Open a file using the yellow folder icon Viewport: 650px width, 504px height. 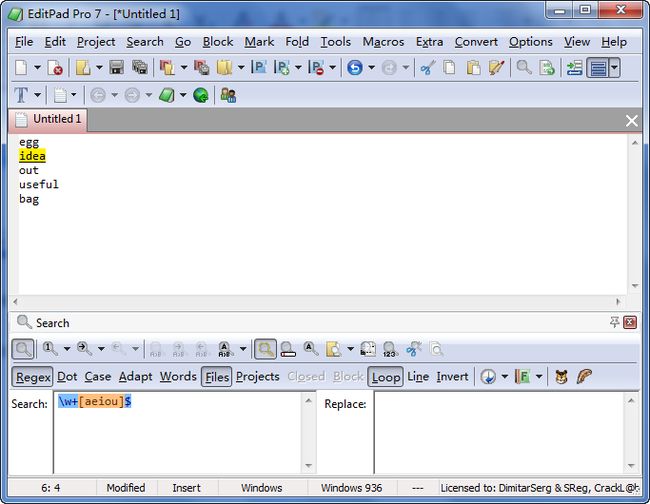coord(83,67)
